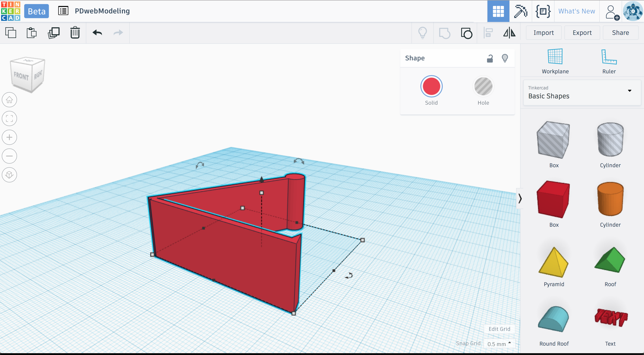The height and width of the screenshot is (355, 644).
Task: Click the Export button
Action: click(582, 33)
